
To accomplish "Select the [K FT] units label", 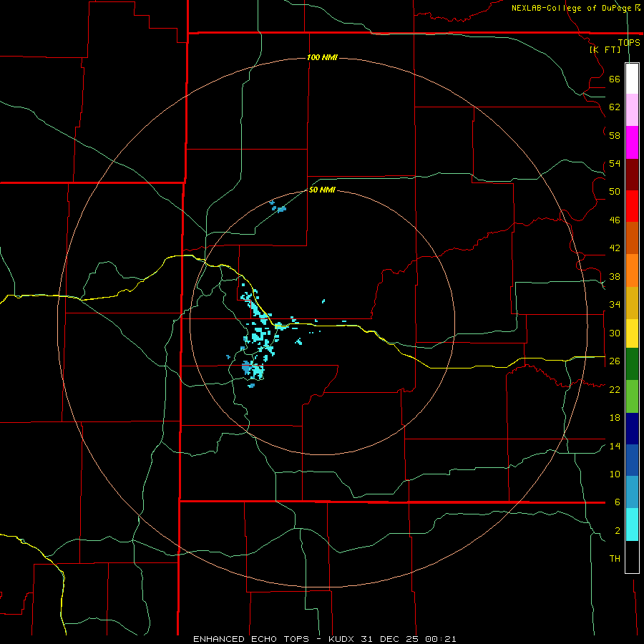I will click(x=605, y=49).
